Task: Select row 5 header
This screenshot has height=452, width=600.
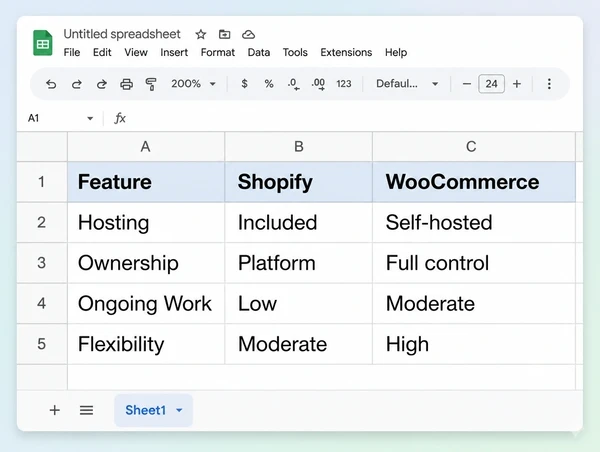Action: 42,344
